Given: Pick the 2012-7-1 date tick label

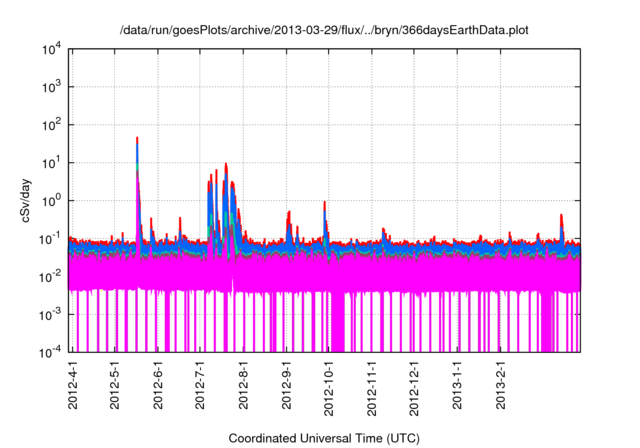Looking at the screenshot, I should (201, 386).
